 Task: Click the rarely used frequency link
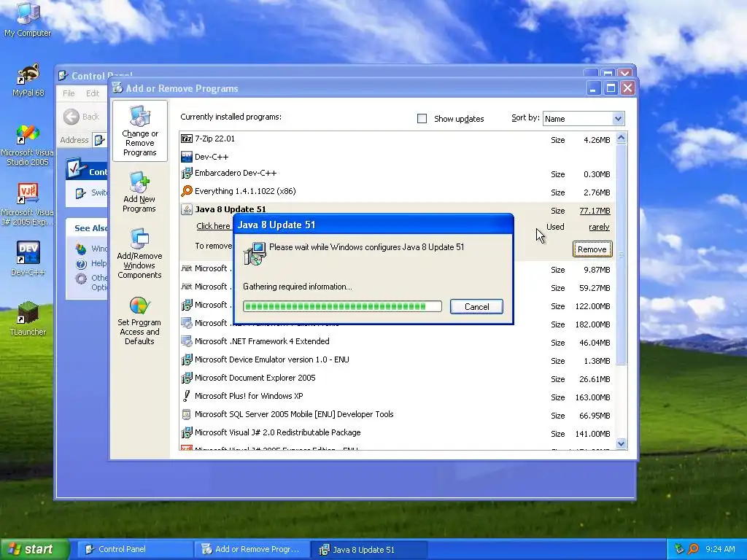(599, 227)
